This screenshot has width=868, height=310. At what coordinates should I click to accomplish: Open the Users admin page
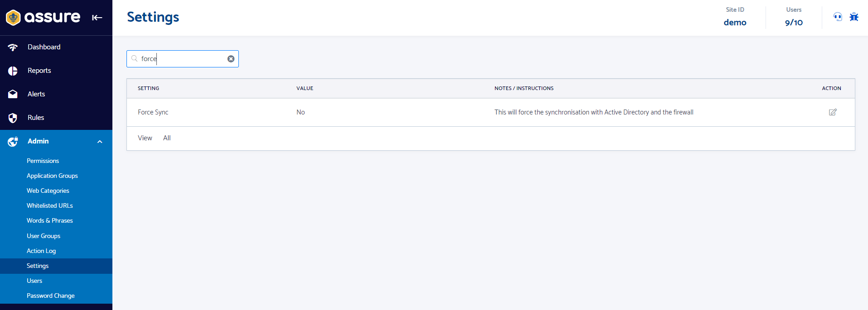(34, 281)
